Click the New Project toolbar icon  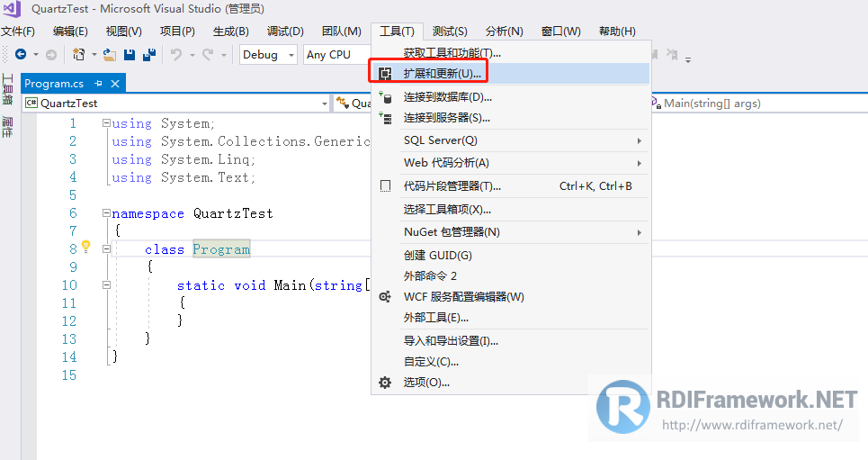click(x=79, y=54)
